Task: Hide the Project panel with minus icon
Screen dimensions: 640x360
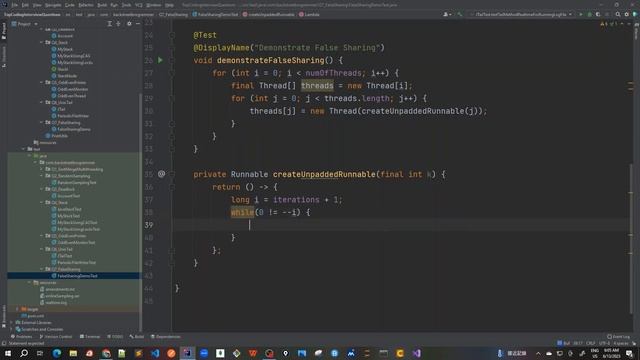Action: coord(138,24)
